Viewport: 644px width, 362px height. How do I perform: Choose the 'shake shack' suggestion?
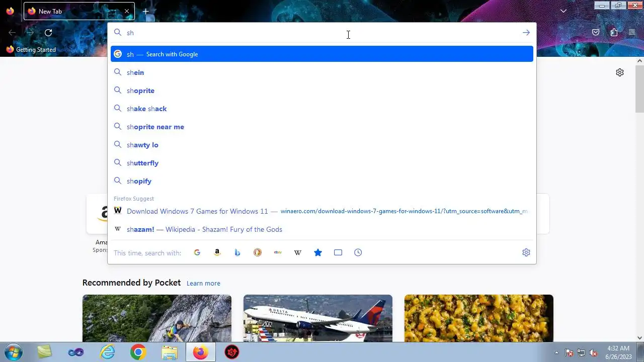[322, 109]
